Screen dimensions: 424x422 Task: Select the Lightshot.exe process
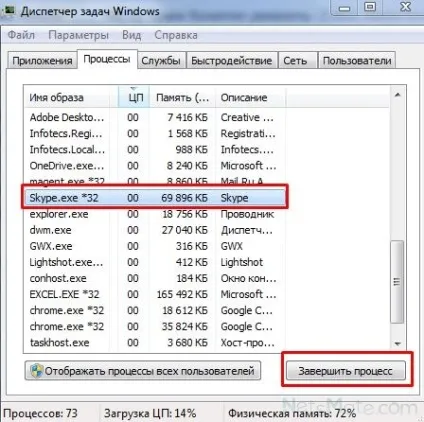pos(155,262)
